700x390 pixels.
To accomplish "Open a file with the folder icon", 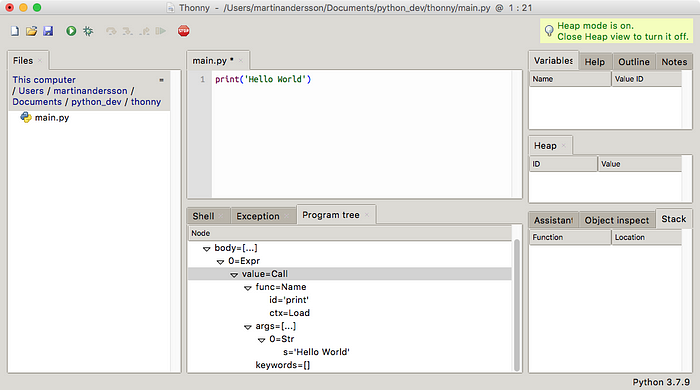I will tap(31, 31).
